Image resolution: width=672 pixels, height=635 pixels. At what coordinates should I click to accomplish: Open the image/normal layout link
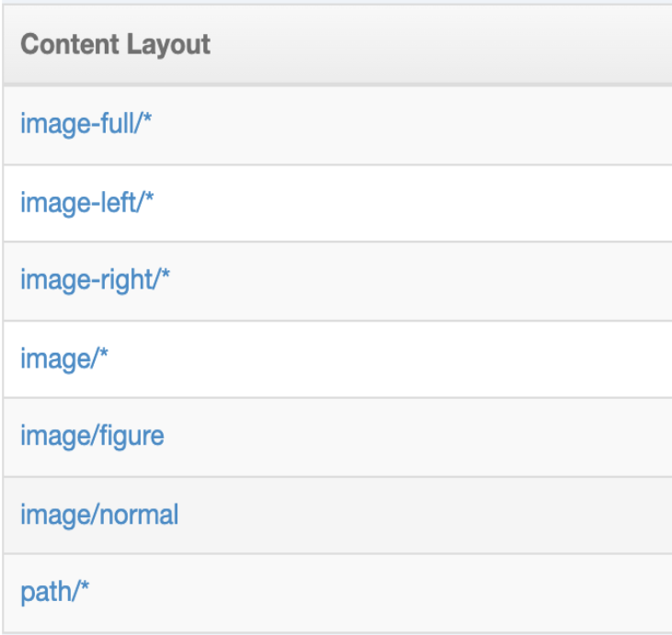point(99,514)
